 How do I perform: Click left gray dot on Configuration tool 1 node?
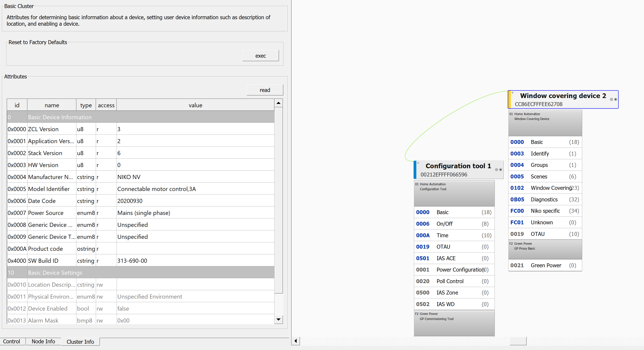(x=496, y=170)
